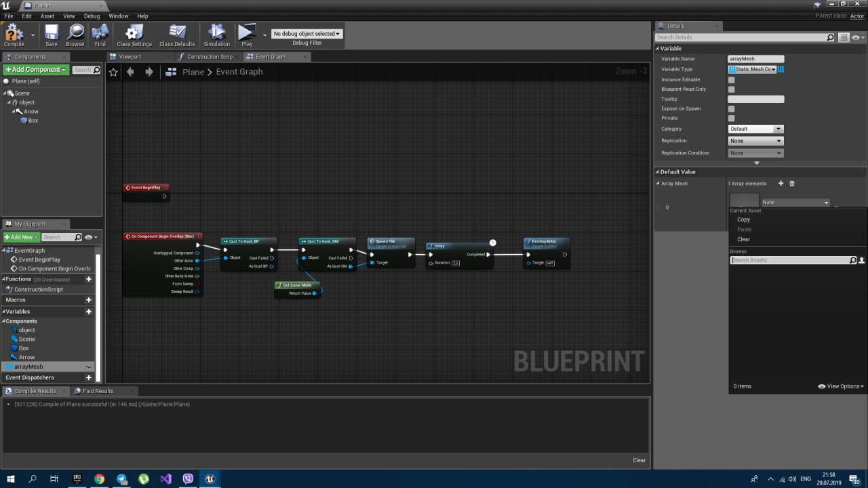Open the Debug menu

point(92,16)
